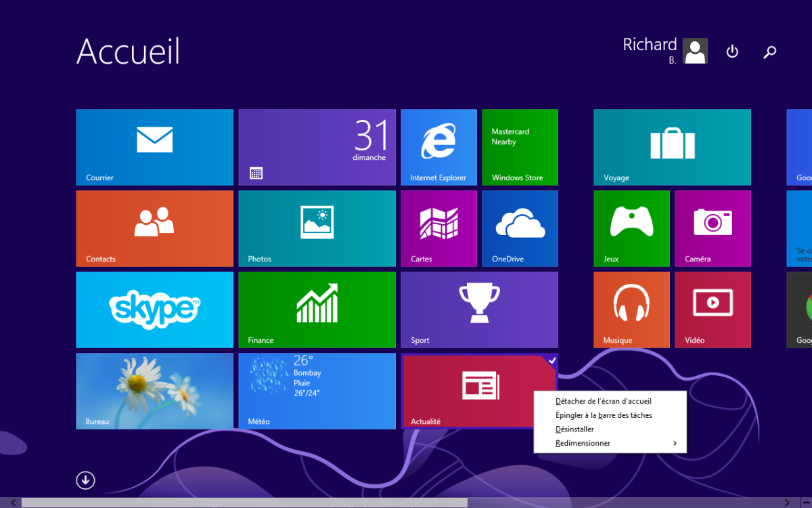Open the Météo weather tile
Image resolution: width=812 pixels, height=508 pixels.
[317, 391]
